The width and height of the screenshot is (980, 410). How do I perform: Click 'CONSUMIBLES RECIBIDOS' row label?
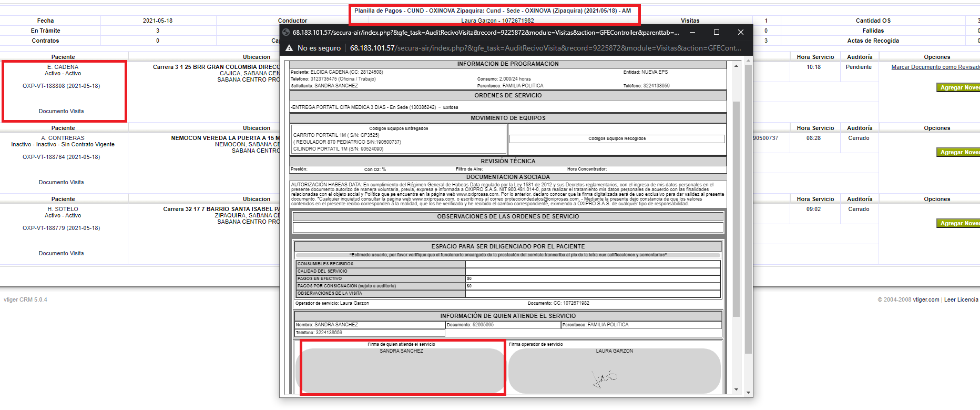tap(381, 264)
